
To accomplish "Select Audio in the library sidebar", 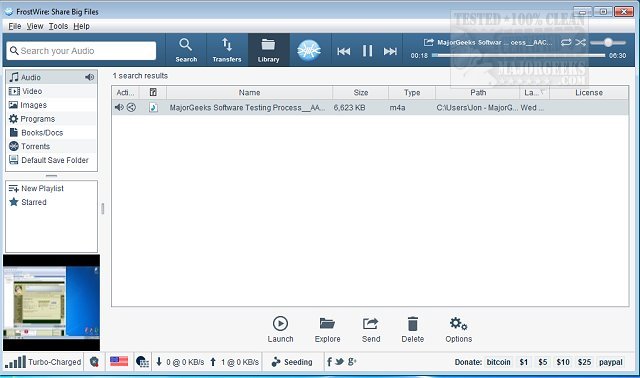I will tap(51, 77).
